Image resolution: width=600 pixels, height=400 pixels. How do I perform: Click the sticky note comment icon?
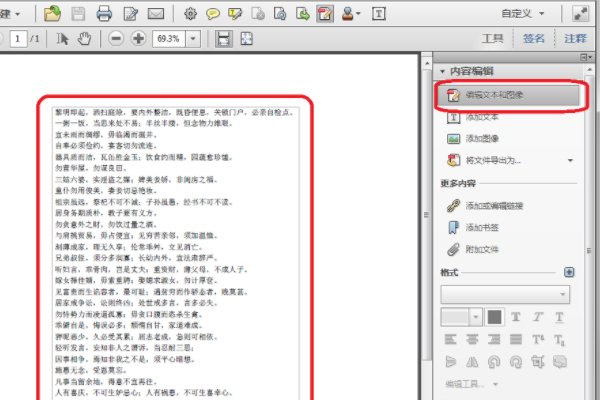coord(213,13)
